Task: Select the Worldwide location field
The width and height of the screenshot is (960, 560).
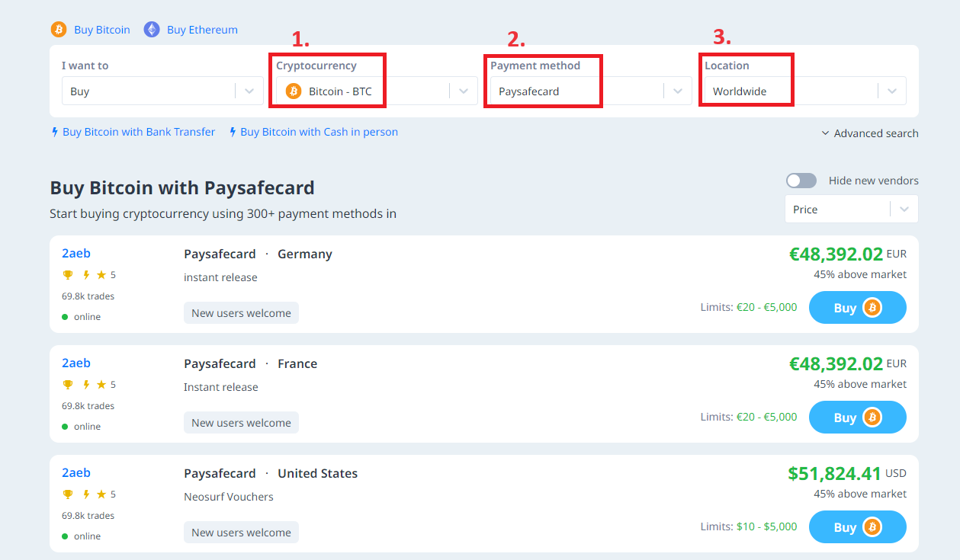Action: tap(805, 91)
